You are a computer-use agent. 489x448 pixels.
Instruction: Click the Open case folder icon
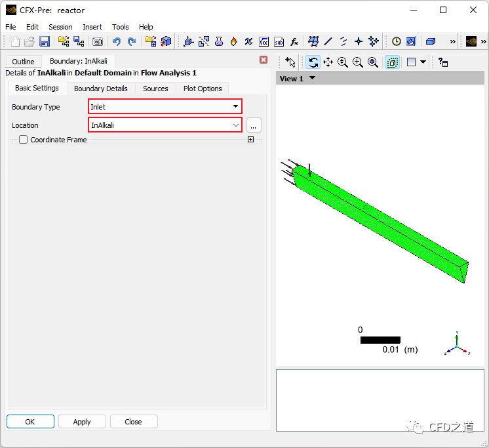pos(29,41)
